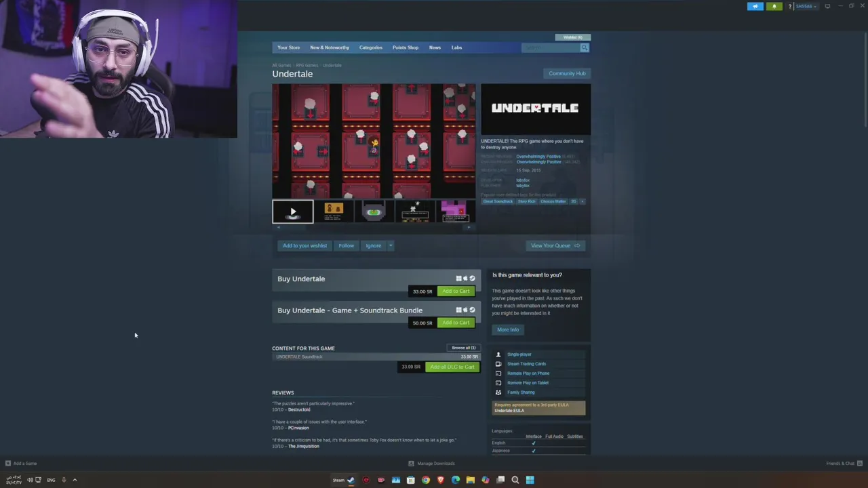Click the Choices Matter tag
The height and width of the screenshot is (488, 868).
pyautogui.click(x=553, y=201)
